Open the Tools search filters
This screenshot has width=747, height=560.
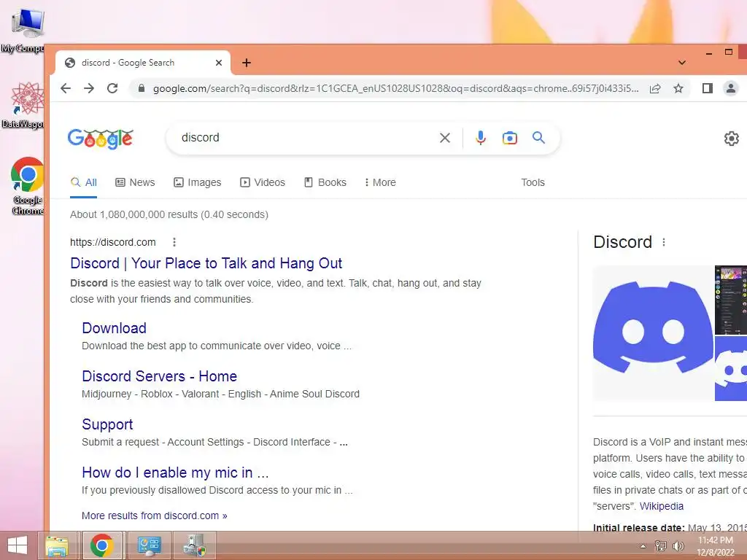click(x=533, y=182)
